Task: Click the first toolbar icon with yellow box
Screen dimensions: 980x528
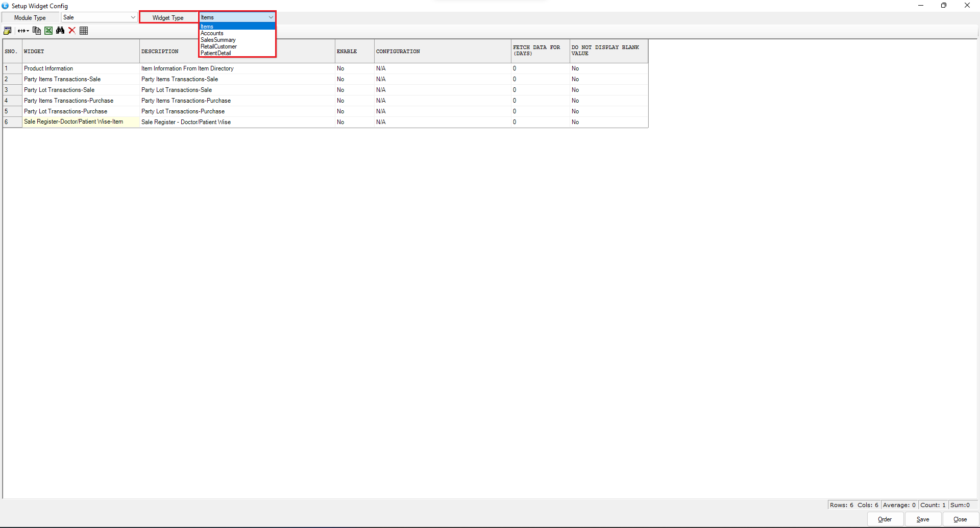Action: tap(7, 31)
